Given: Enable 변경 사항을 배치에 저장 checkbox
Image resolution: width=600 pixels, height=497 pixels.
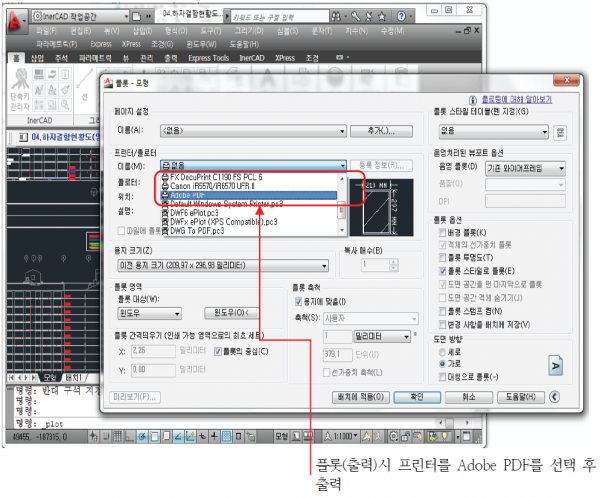Looking at the screenshot, I should click(x=442, y=324).
